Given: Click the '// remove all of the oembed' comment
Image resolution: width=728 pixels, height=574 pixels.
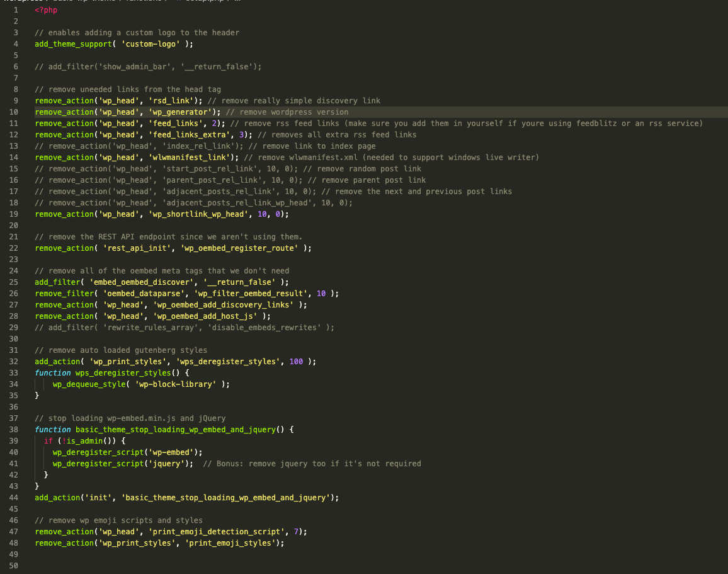Looking at the screenshot, I should click(x=162, y=271).
